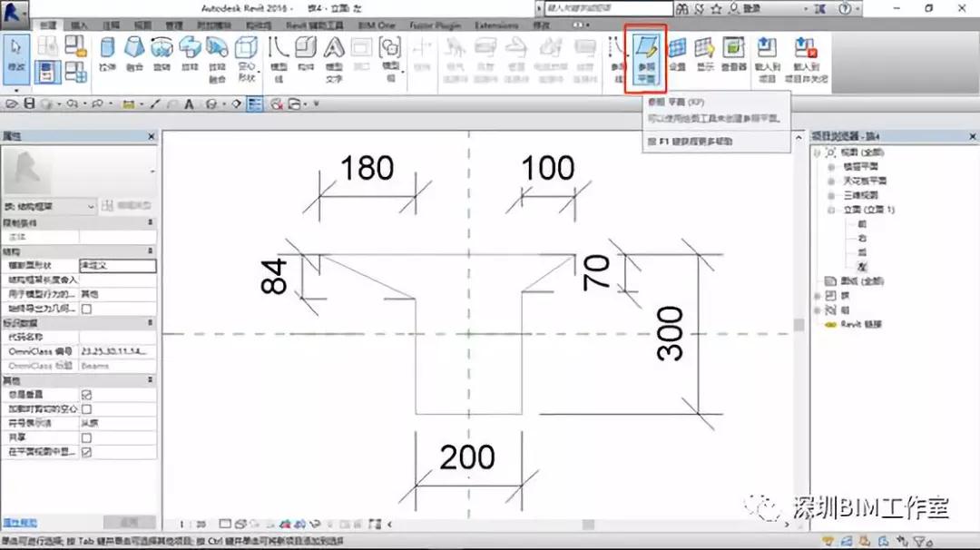Open the Revit application menu logo
This screenshot has width=980, height=550.
[14, 15]
